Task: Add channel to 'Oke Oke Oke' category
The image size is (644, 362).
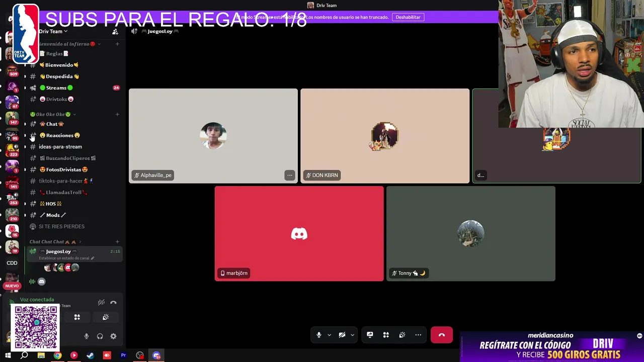Action: [117, 114]
